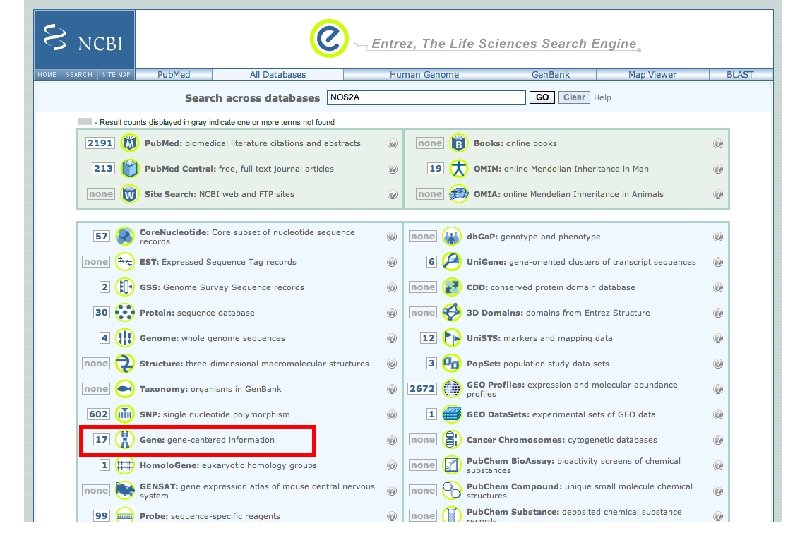Screen dimensions: 810x540
Task: Open the PubMed Central book icon
Action: pos(130,168)
